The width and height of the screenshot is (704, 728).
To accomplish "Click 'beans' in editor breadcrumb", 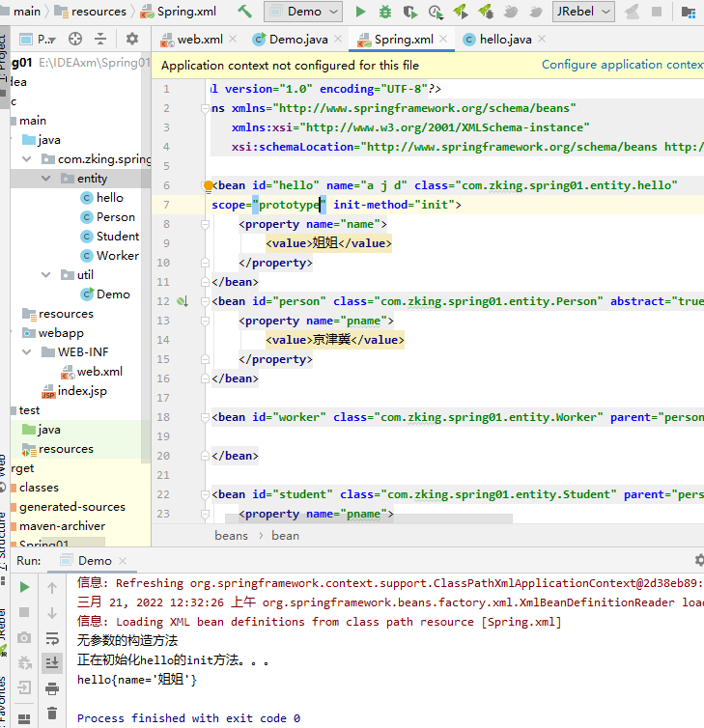I will (231, 536).
